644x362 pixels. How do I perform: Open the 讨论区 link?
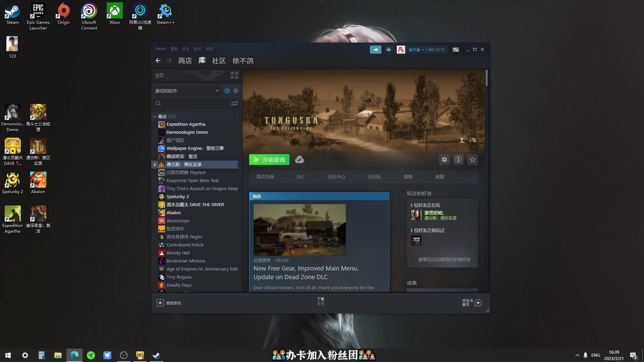point(374,177)
